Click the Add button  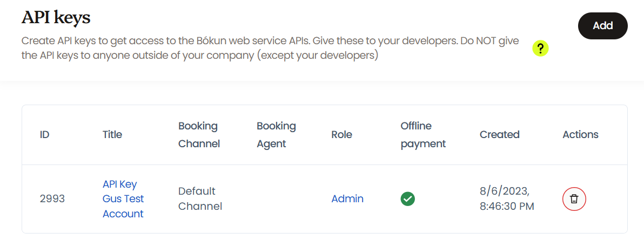point(602,26)
